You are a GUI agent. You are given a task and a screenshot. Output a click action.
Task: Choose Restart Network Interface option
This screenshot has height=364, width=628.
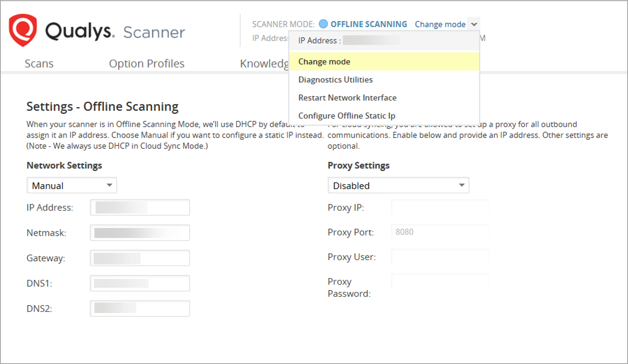[347, 98]
